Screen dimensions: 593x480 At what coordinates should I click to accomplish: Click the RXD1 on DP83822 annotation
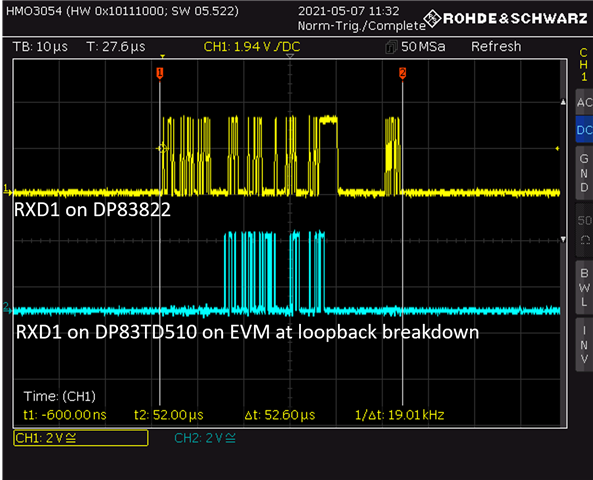pyautogui.click(x=92, y=209)
